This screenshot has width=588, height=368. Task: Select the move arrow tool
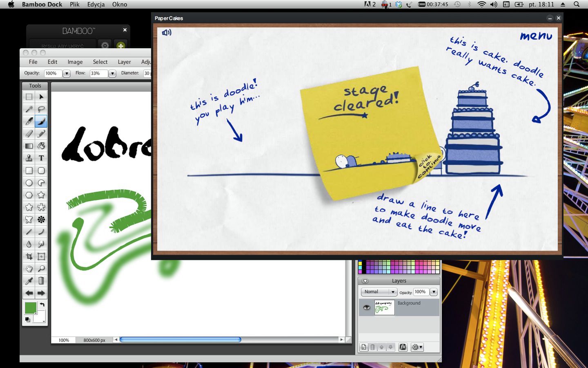[x=41, y=97]
